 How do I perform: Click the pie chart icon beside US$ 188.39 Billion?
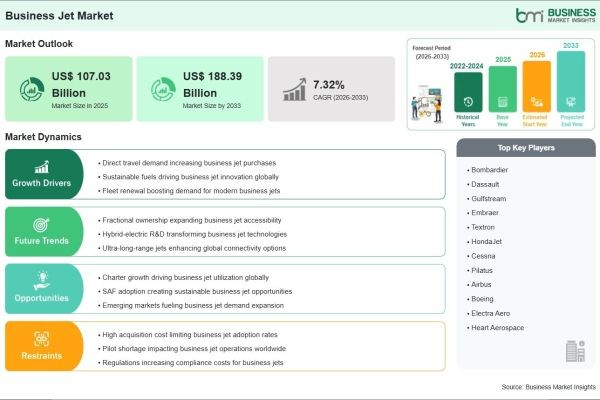[163, 89]
